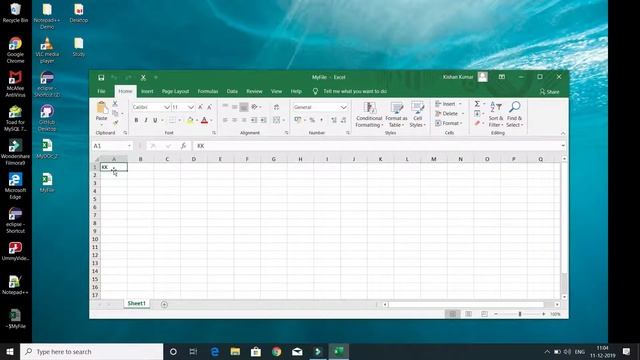Open the borders dropdown arrow
640x360 pixels.
tap(179, 120)
